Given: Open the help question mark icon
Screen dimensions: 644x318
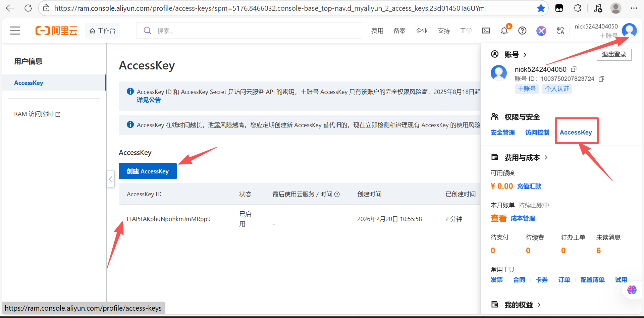Looking at the screenshot, I should (522, 31).
